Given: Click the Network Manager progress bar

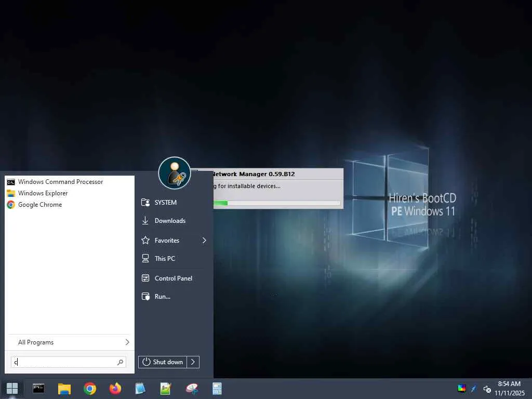Looking at the screenshot, I should pyautogui.click(x=276, y=203).
